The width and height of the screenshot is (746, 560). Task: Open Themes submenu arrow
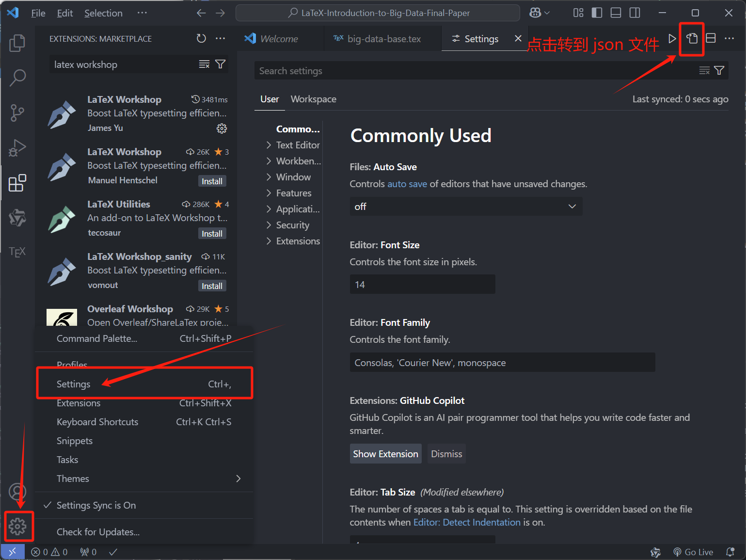[238, 479]
